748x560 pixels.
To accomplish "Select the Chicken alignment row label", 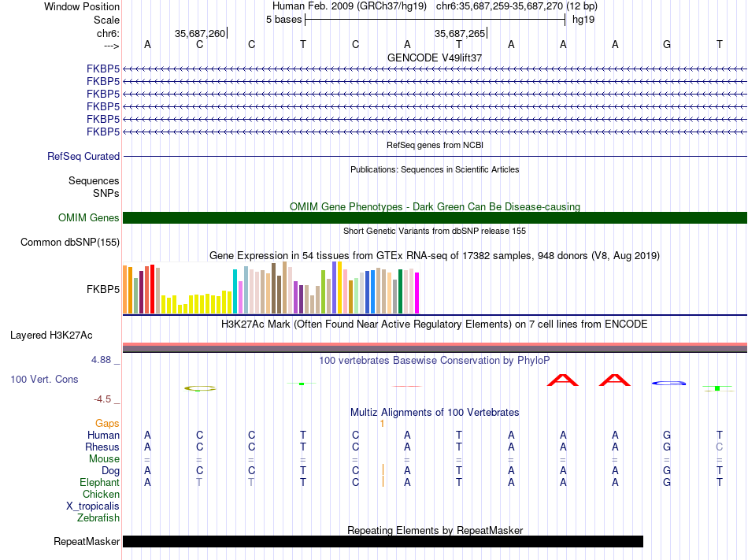I will click(x=101, y=494).
